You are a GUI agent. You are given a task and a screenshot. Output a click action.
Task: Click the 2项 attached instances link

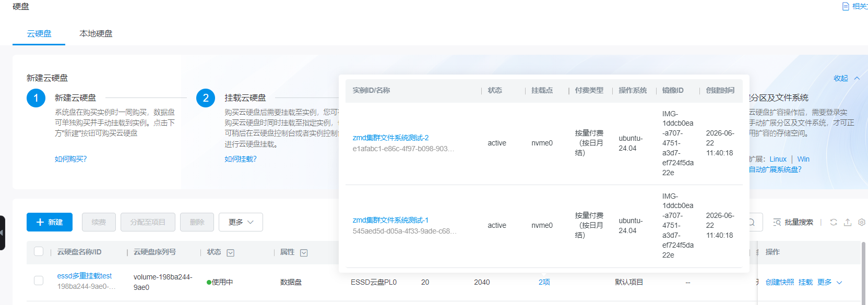click(544, 282)
